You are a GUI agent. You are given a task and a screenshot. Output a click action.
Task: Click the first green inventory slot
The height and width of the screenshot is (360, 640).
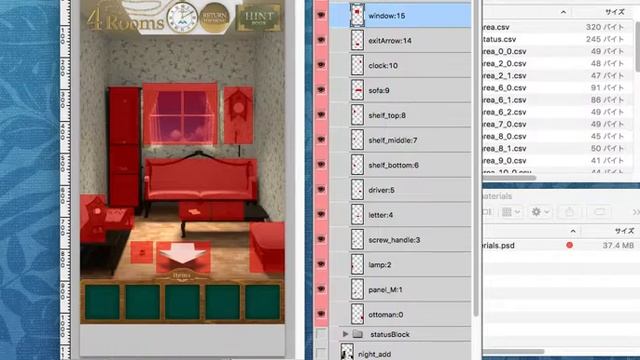tap(102, 302)
